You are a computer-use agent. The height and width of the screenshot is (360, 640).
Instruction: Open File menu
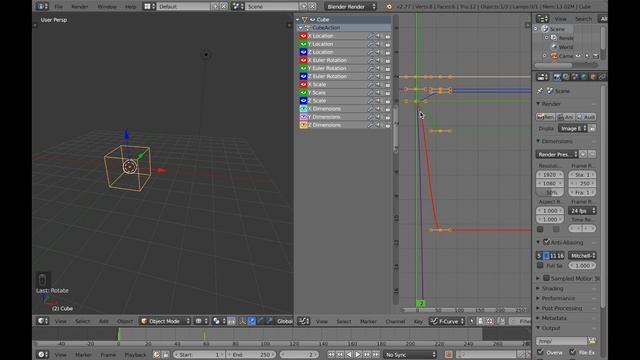[x=58, y=7]
